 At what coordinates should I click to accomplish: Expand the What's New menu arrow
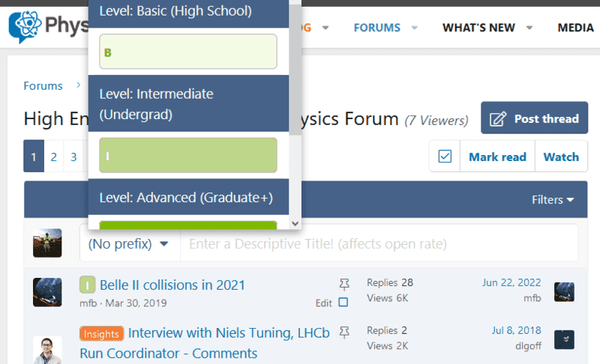pyautogui.click(x=529, y=28)
